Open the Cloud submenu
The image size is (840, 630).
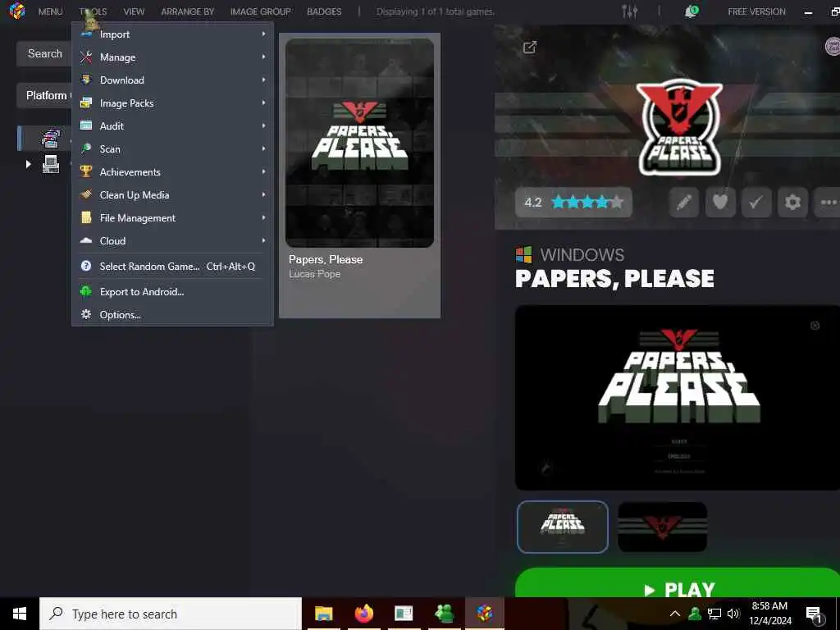pos(172,241)
